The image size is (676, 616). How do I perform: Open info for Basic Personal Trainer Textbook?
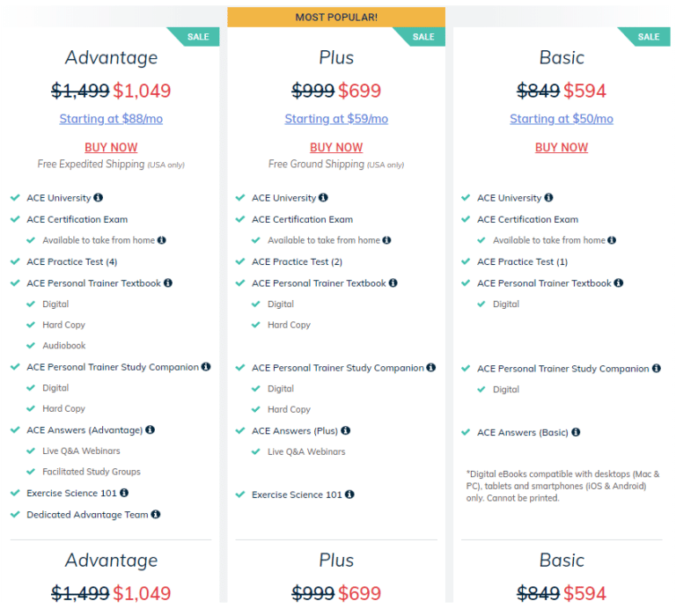point(619,283)
